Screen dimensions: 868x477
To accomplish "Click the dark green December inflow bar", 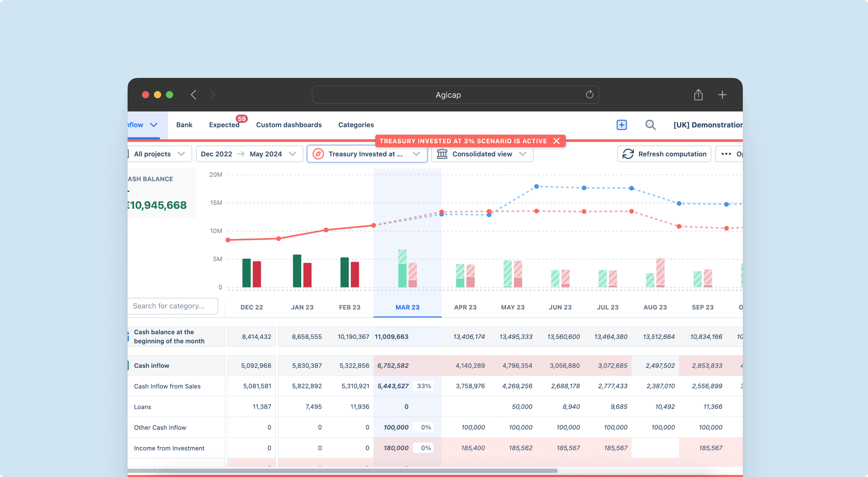I will [x=246, y=273].
